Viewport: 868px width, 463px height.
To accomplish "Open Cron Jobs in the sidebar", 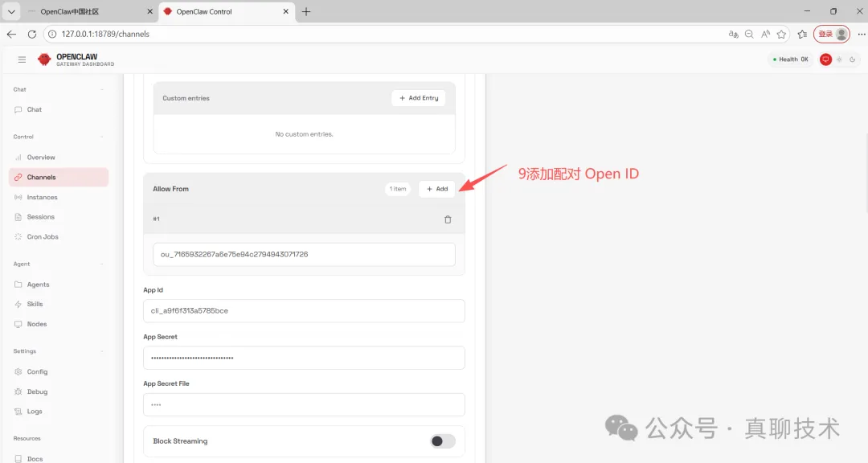I will click(43, 237).
